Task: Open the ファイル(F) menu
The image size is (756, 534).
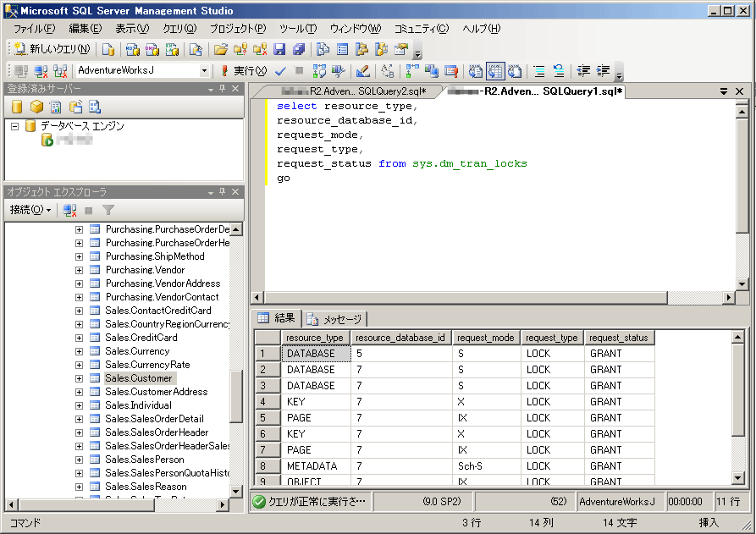Action: click(x=34, y=29)
